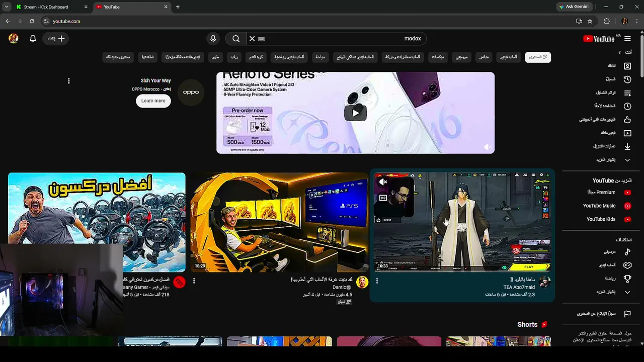Expand the You (أنت) section chevron
644x362 pixels.
(619, 52)
